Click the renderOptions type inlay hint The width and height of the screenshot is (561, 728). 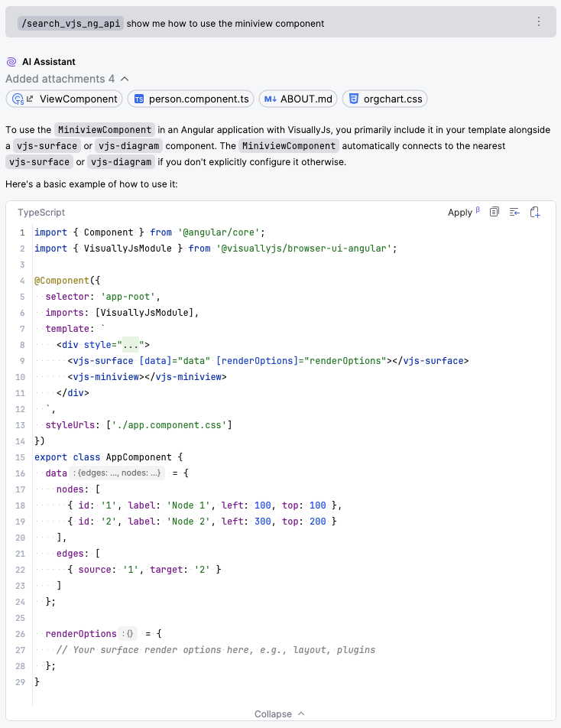[x=129, y=634]
